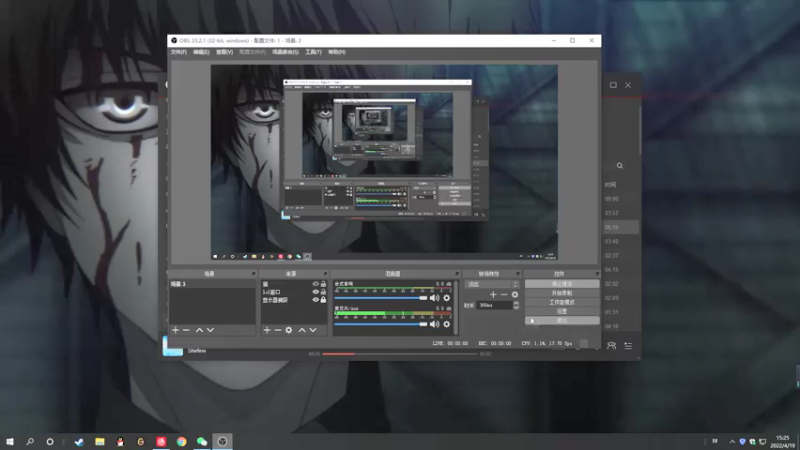Open File Explorer from the taskbar
This screenshot has height=450, width=800.
coord(99,441)
